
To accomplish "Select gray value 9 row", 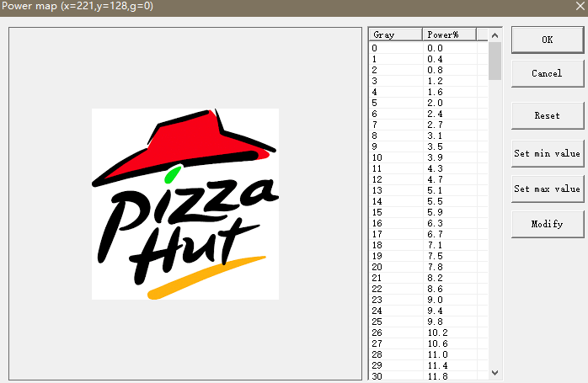I will click(429, 146).
